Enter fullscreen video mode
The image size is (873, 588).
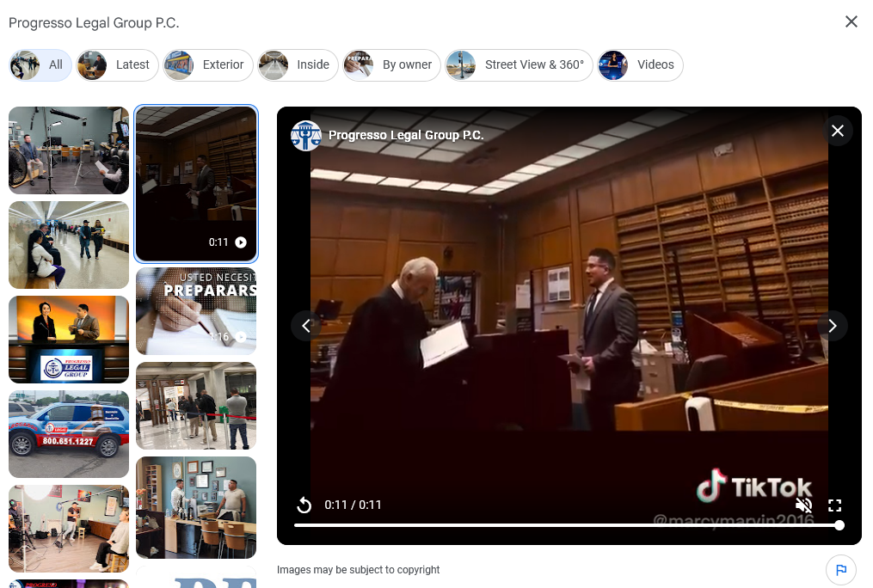(x=834, y=505)
